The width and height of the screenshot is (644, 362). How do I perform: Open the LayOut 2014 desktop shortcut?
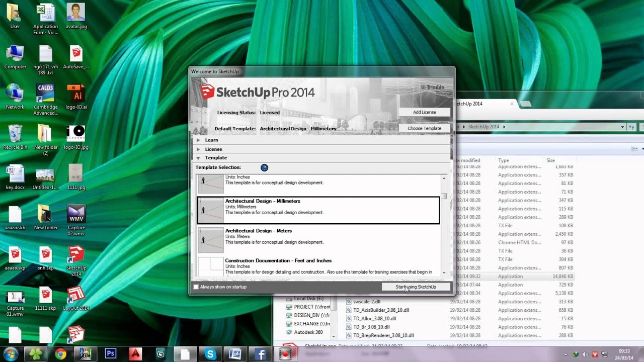click(76, 299)
